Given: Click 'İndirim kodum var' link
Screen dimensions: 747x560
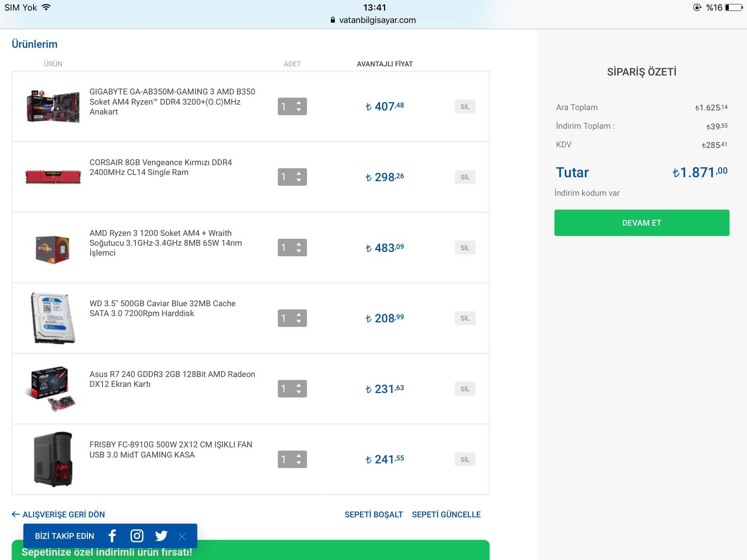Looking at the screenshot, I should pyautogui.click(x=587, y=193).
